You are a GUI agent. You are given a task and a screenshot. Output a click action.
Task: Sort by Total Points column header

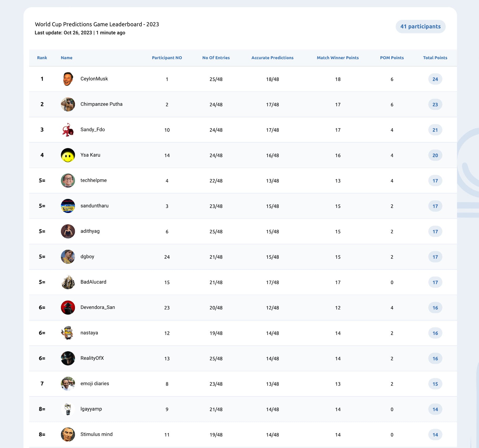tap(435, 58)
